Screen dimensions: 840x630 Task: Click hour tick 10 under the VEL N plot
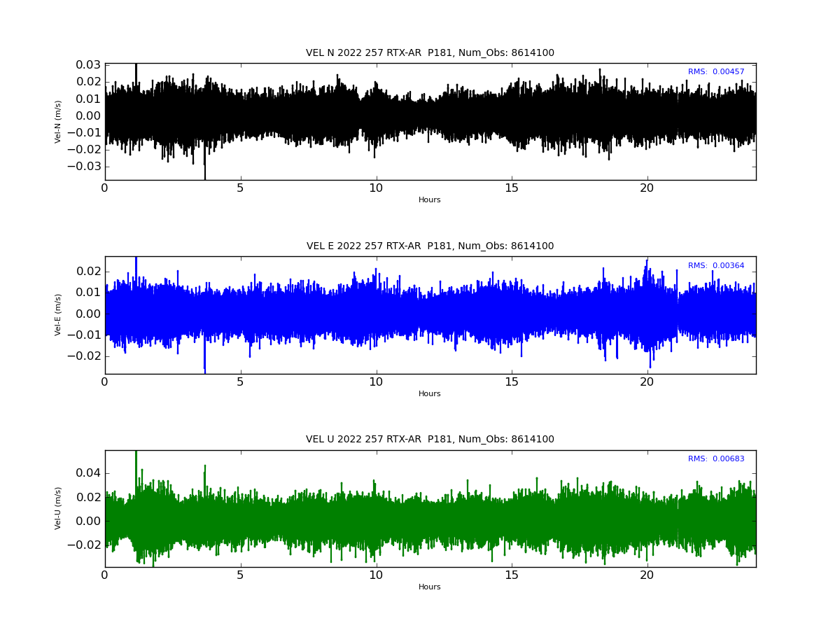click(376, 188)
